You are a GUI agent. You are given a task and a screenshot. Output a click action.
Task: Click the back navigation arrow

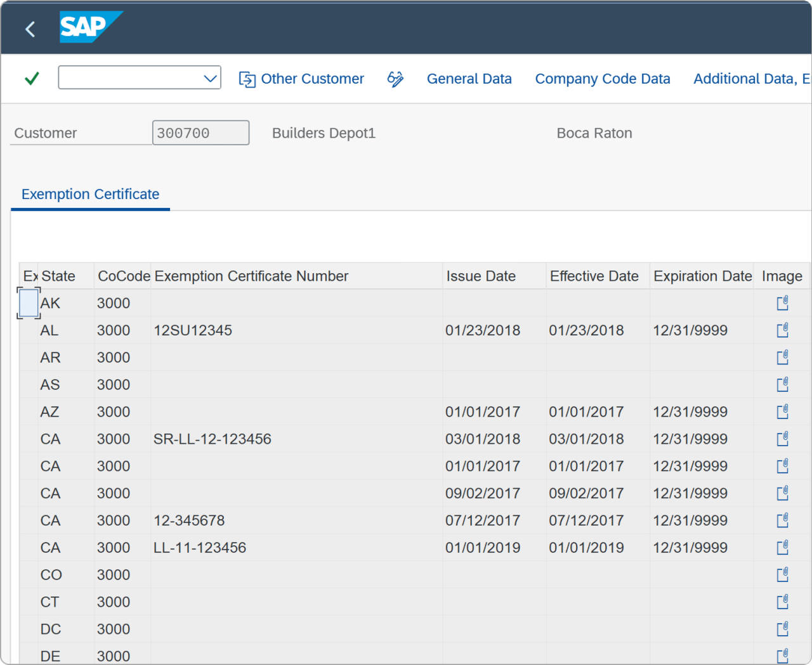tap(30, 29)
